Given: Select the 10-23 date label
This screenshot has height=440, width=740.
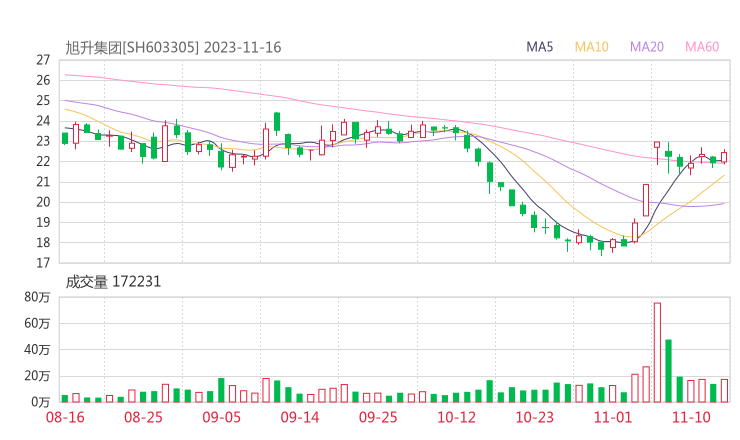Looking at the screenshot, I should (x=534, y=417).
